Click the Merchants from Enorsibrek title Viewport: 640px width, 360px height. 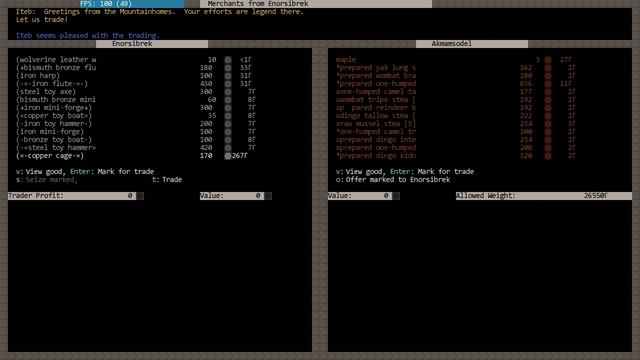click(316, 4)
